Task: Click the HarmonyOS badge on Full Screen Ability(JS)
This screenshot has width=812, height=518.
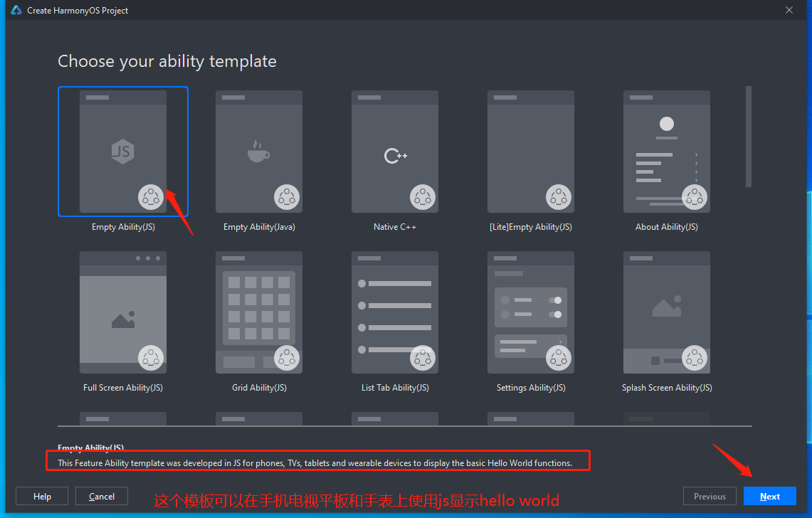Action: click(x=151, y=358)
